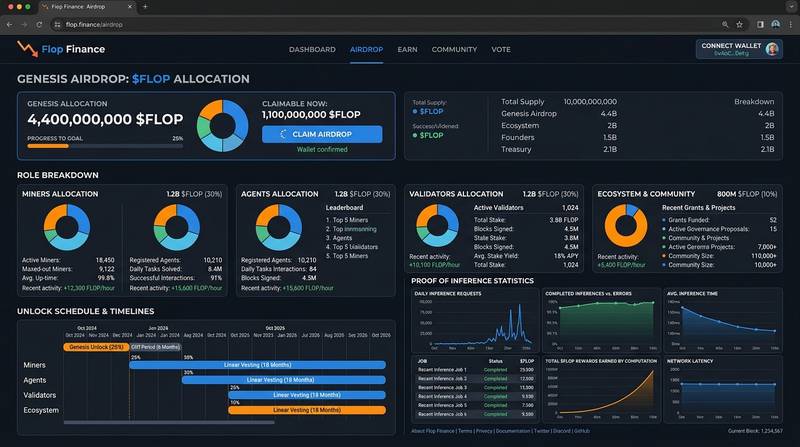Open the Dashboard nav item

click(312, 49)
